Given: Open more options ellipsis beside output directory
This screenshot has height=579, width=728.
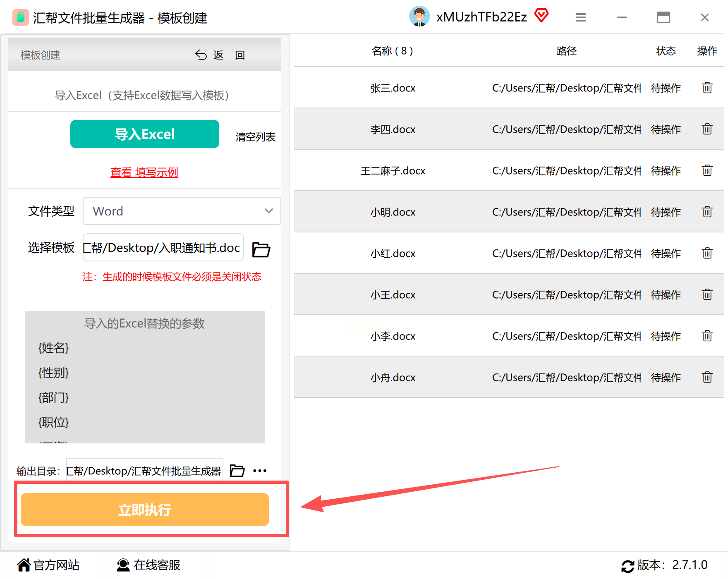Looking at the screenshot, I should (x=260, y=471).
